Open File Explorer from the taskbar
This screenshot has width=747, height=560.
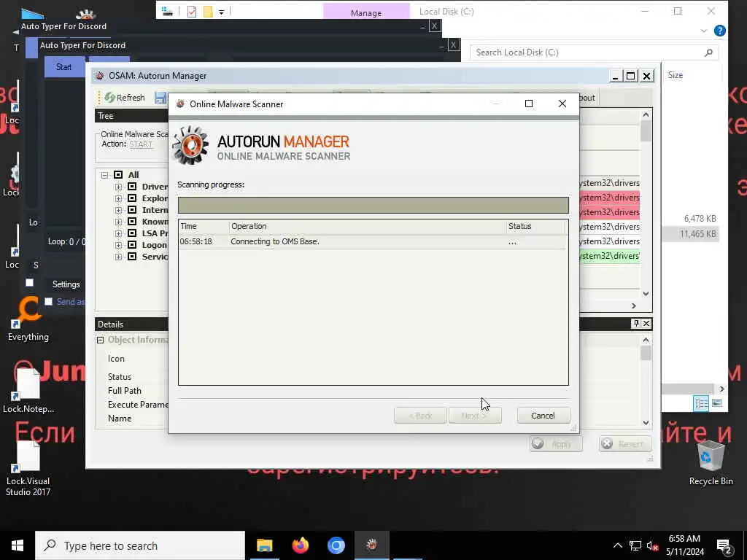click(264, 545)
